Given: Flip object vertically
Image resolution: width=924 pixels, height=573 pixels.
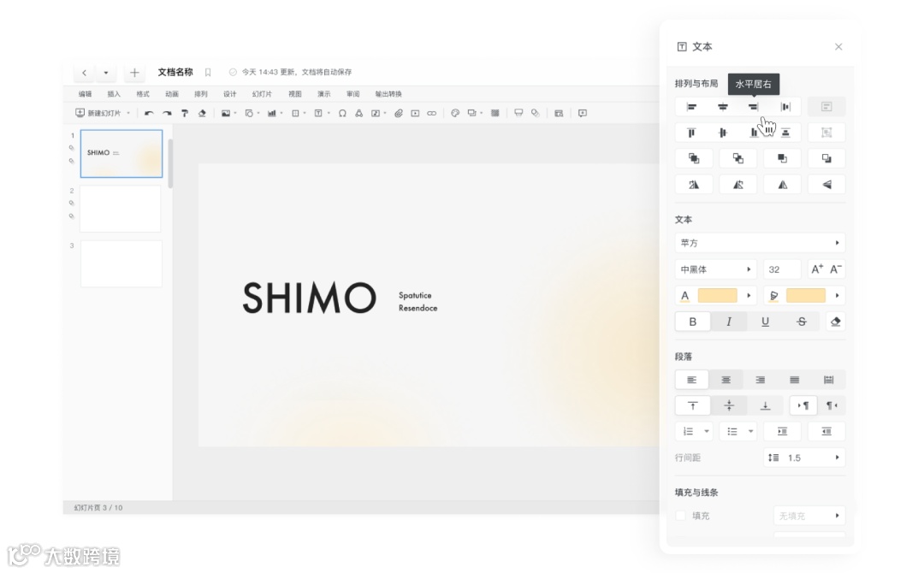Looking at the screenshot, I should point(826,185).
